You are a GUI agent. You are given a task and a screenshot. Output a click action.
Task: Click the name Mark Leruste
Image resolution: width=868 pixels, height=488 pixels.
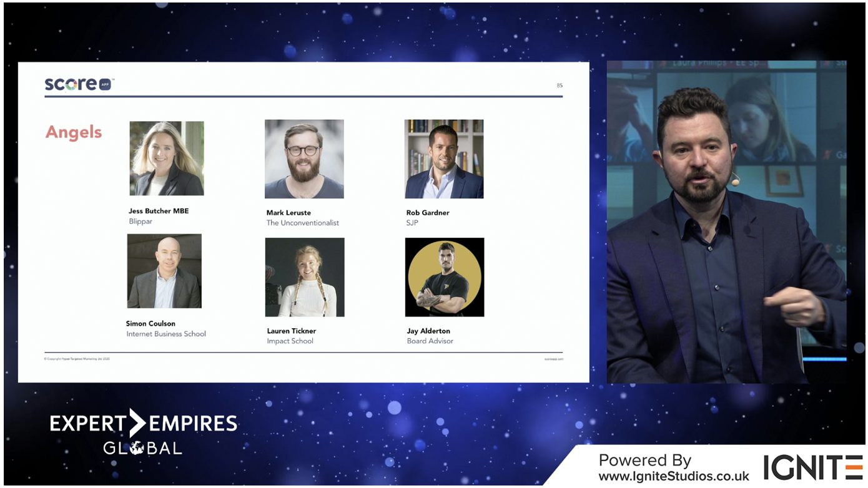point(289,213)
